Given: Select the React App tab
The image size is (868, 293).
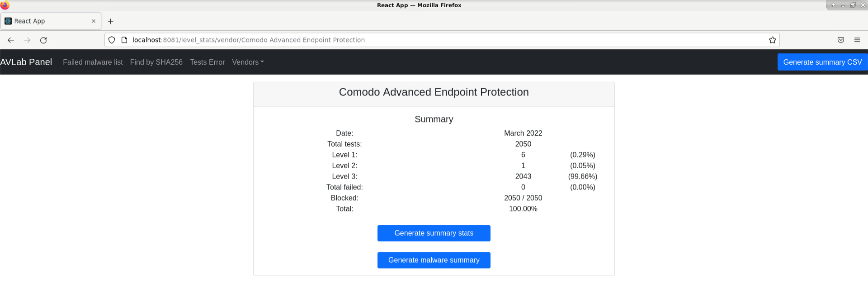Looking at the screenshot, I should point(45,21).
